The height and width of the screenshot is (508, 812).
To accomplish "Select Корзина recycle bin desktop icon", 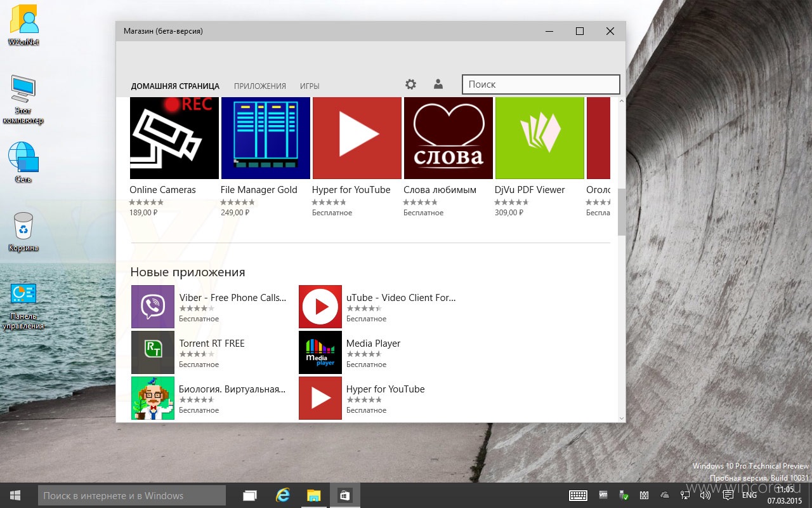I will [x=23, y=231].
